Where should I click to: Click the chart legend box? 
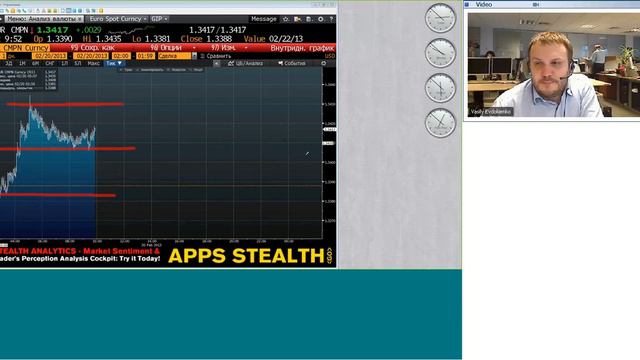pos(29,80)
